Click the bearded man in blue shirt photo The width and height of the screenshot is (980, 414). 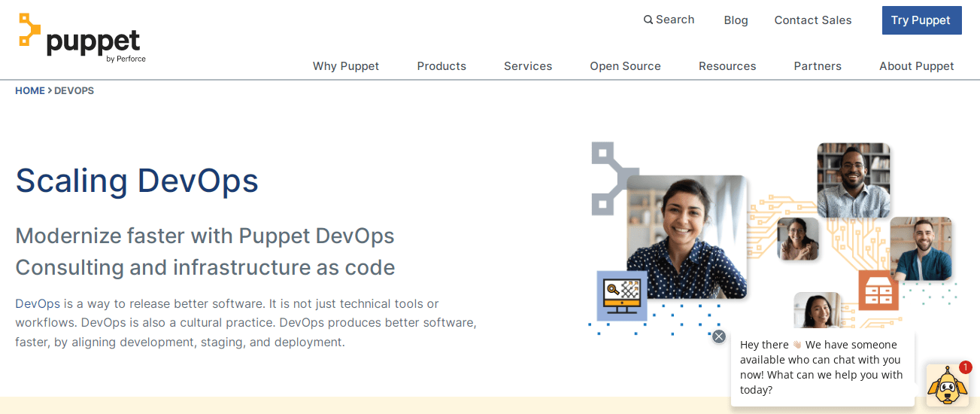coord(921,249)
